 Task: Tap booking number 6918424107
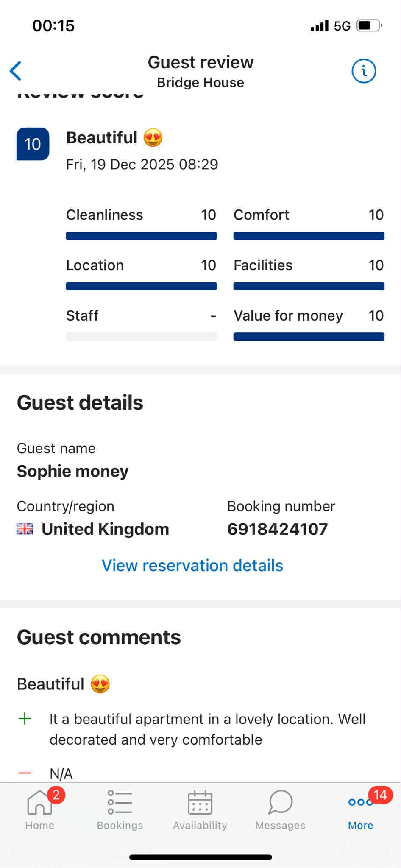278,529
